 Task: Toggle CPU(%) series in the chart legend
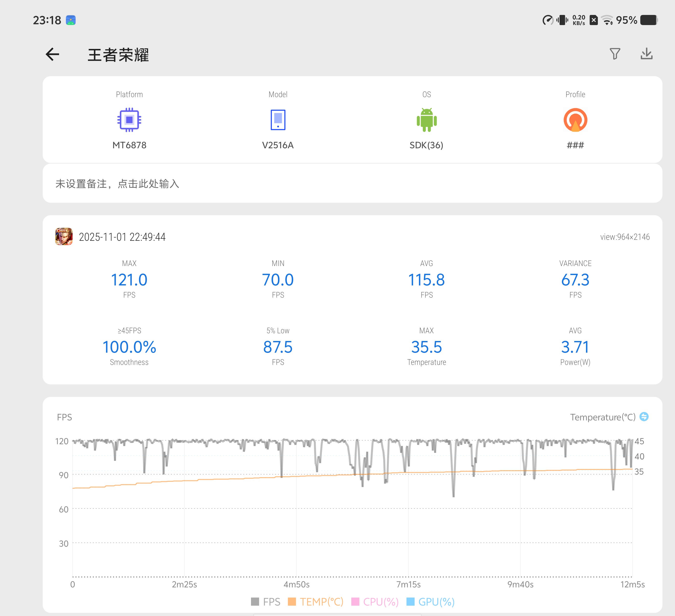click(x=381, y=602)
